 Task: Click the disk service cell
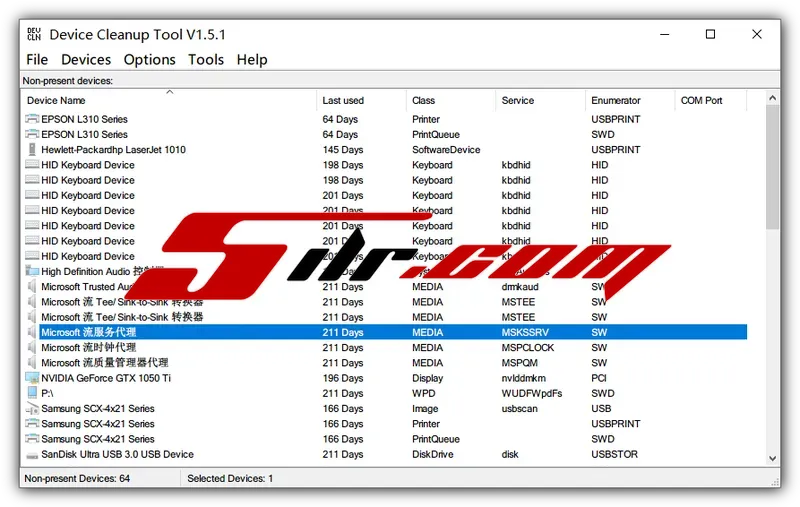pos(510,454)
